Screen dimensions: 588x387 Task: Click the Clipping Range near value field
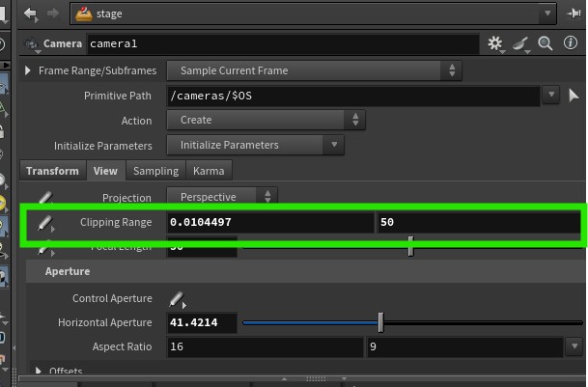[x=270, y=223]
